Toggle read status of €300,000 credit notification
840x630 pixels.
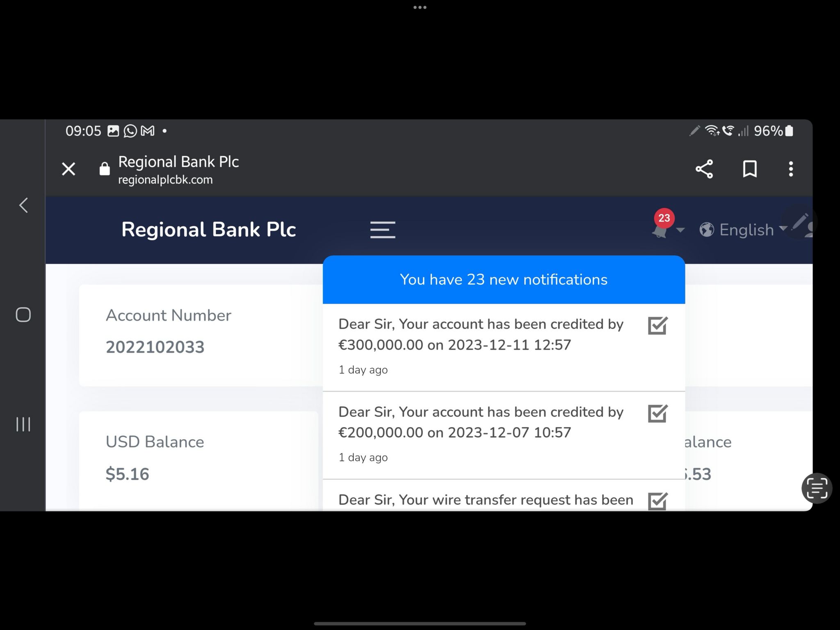[656, 325]
